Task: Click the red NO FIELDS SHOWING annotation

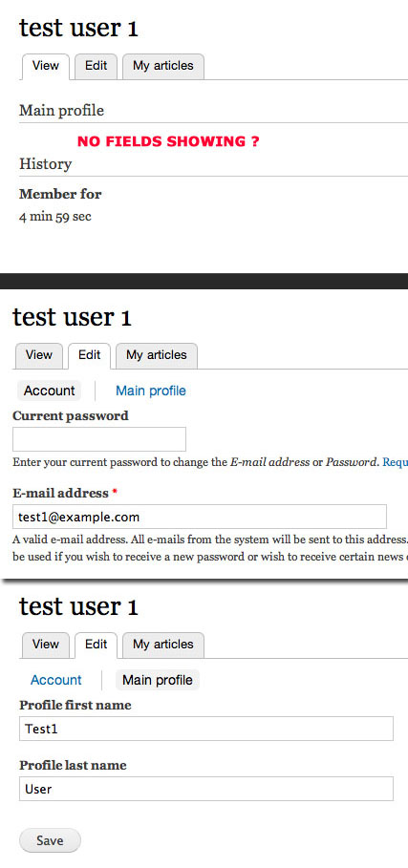Action: 168,141
